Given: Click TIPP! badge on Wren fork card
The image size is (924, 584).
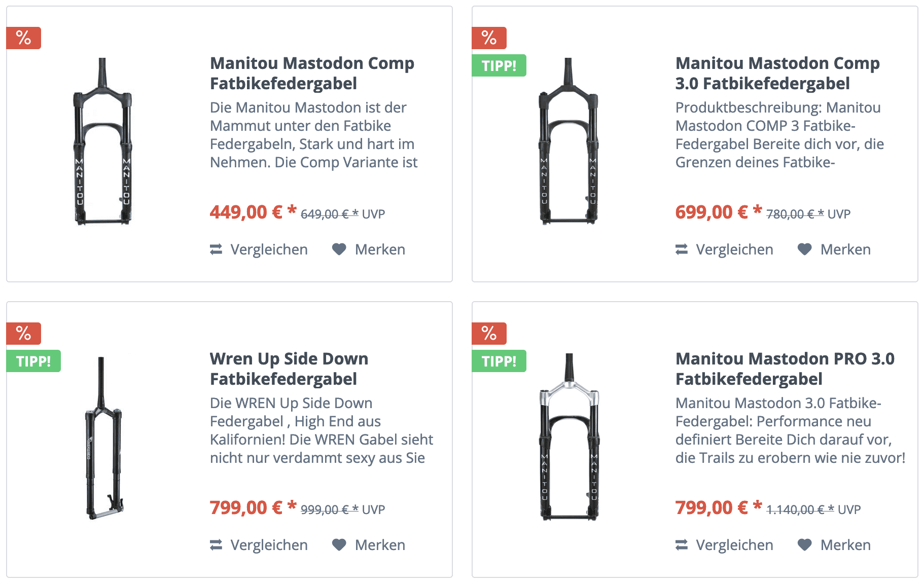Looking at the screenshot, I should click(33, 361).
